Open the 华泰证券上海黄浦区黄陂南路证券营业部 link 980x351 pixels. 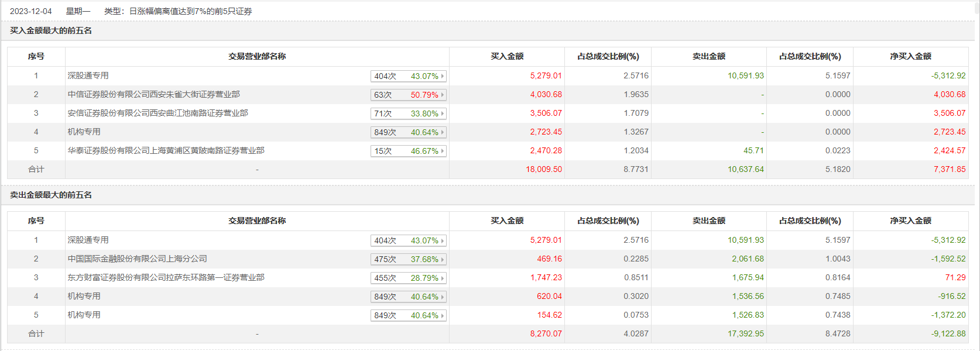(x=166, y=150)
